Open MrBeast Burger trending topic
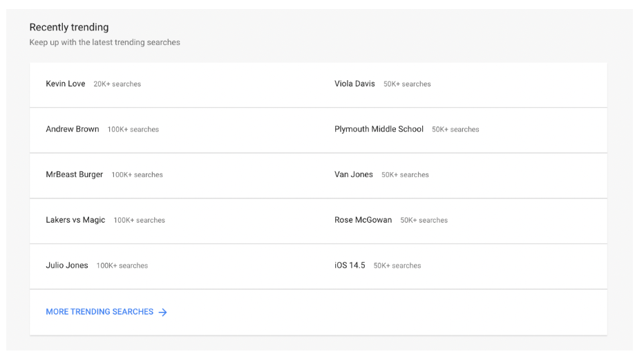This screenshot has width=644, height=354. [x=75, y=175]
